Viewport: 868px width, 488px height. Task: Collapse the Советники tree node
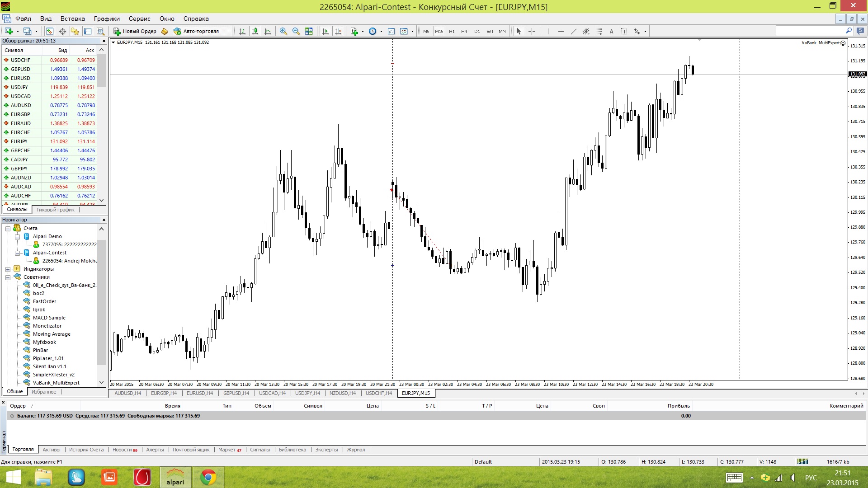[x=8, y=277]
